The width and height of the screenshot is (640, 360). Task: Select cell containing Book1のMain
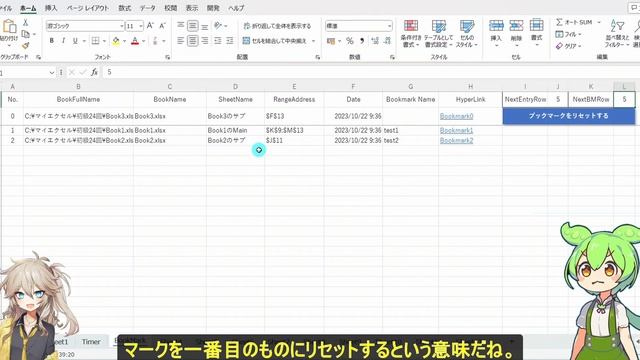(x=236, y=130)
